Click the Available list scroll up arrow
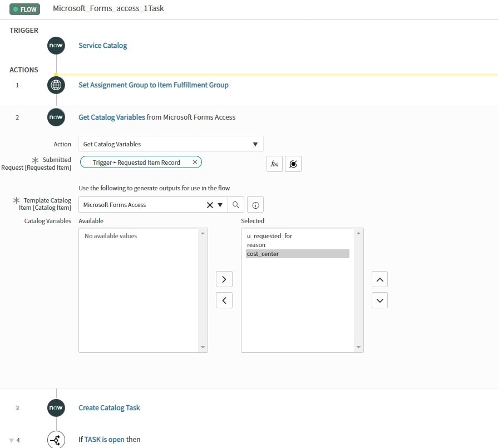This screenshot has height=448, width=498. coord(203,233)
